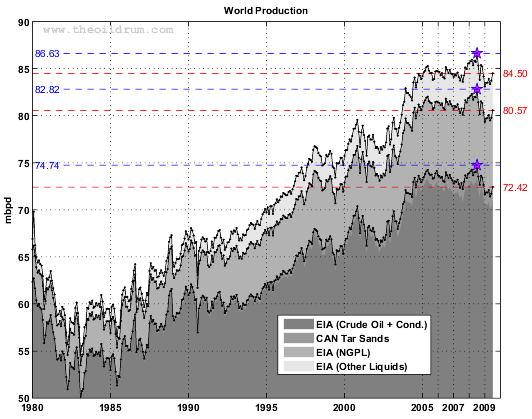This screenshot has height=419, width=532.
Task: Click the x-axis year label 1985
Action: (111, 407)
